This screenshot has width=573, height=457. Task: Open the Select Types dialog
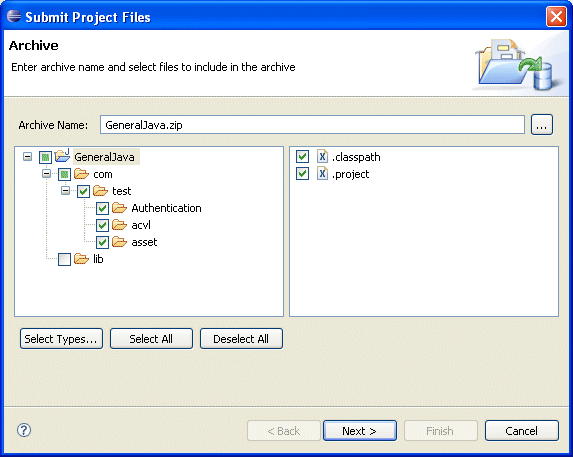coord(61,339)
